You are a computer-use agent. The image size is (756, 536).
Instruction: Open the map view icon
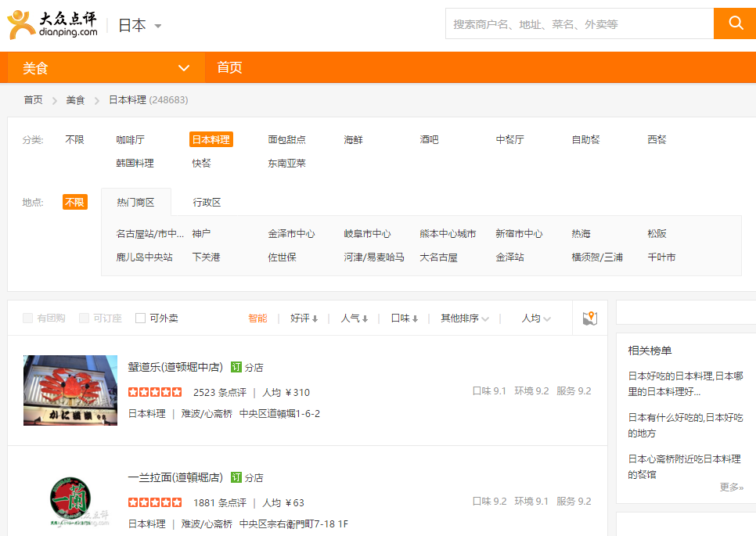point(590,318)
